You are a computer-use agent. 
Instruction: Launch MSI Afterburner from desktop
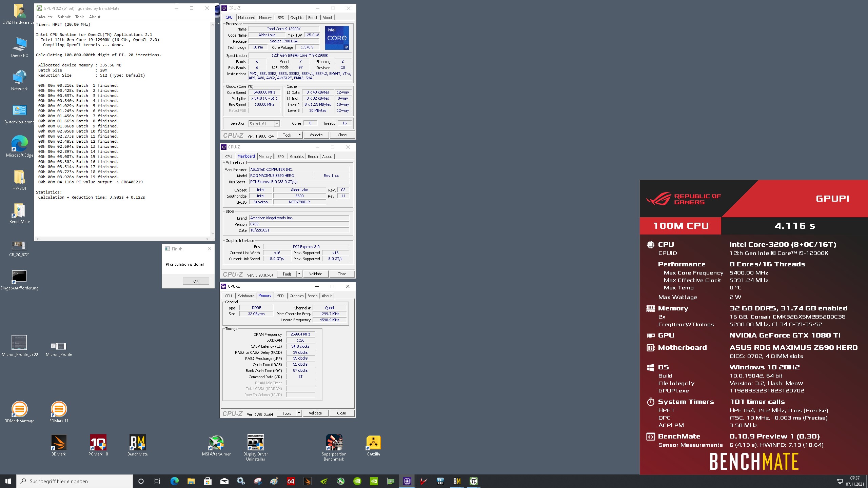point(216,445)
